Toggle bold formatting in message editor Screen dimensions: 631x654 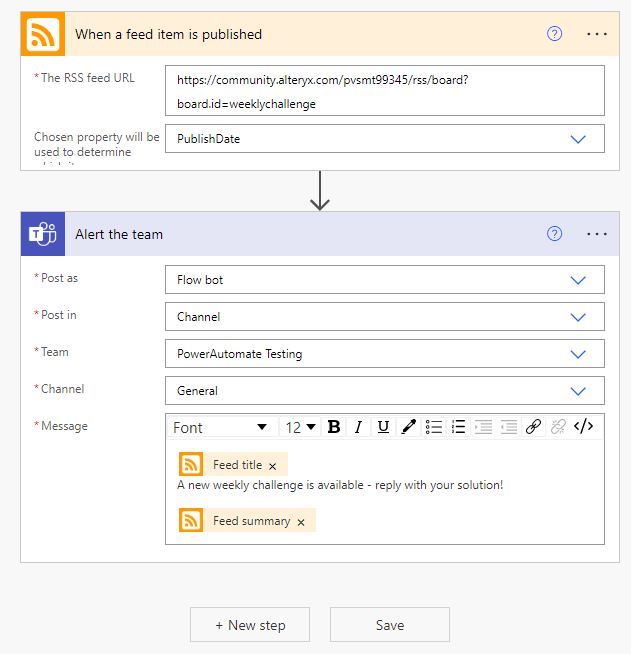(334, 427)
